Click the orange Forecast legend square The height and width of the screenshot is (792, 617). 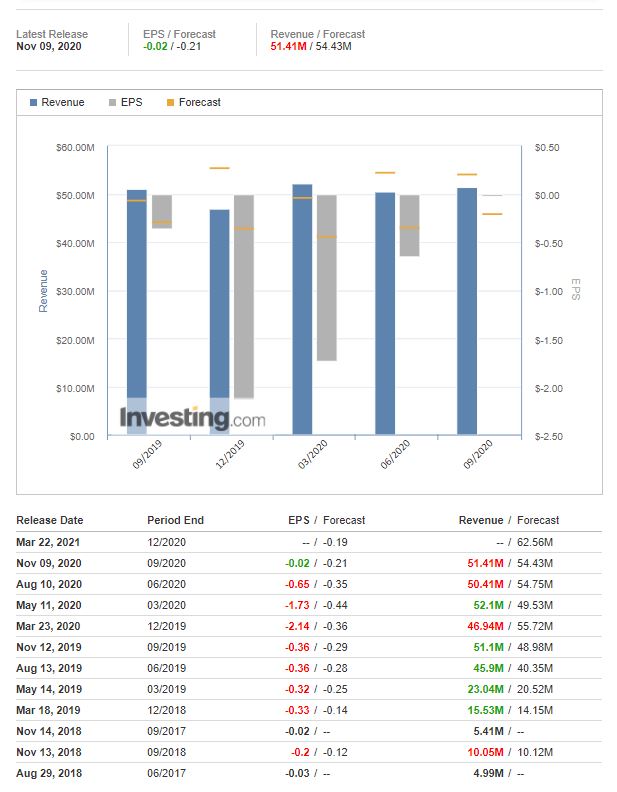point(170,103)
